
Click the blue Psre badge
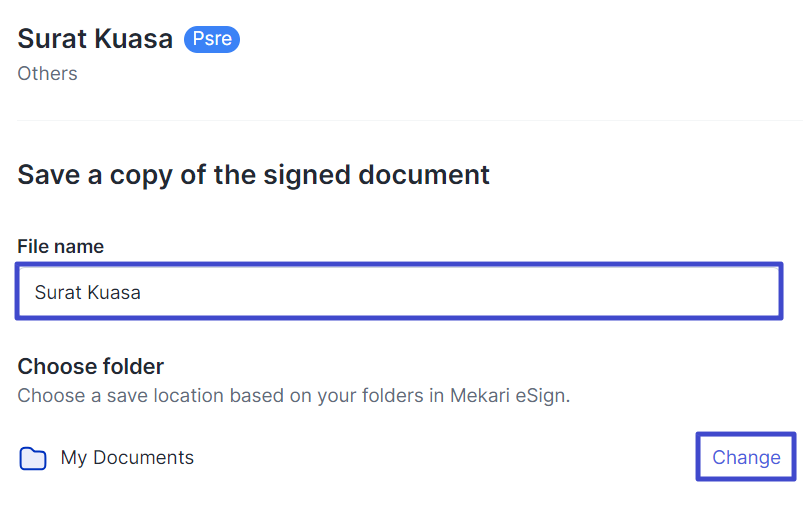(212, 40)
